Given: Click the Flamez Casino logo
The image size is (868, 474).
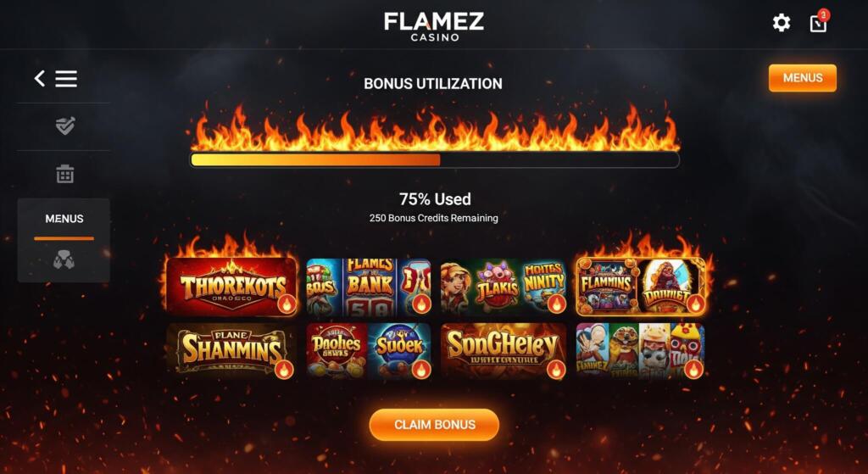Looking at the screenshot, I should pos(434,25).
